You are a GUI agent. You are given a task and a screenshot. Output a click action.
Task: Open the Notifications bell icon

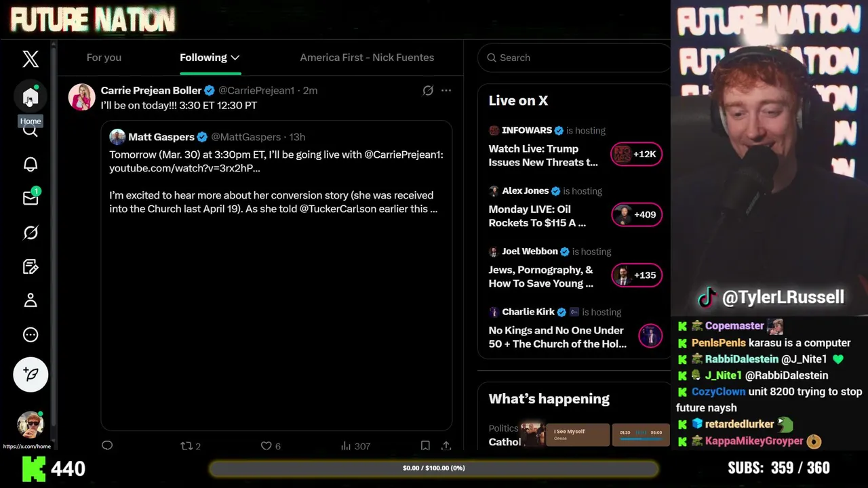point(31,164)
